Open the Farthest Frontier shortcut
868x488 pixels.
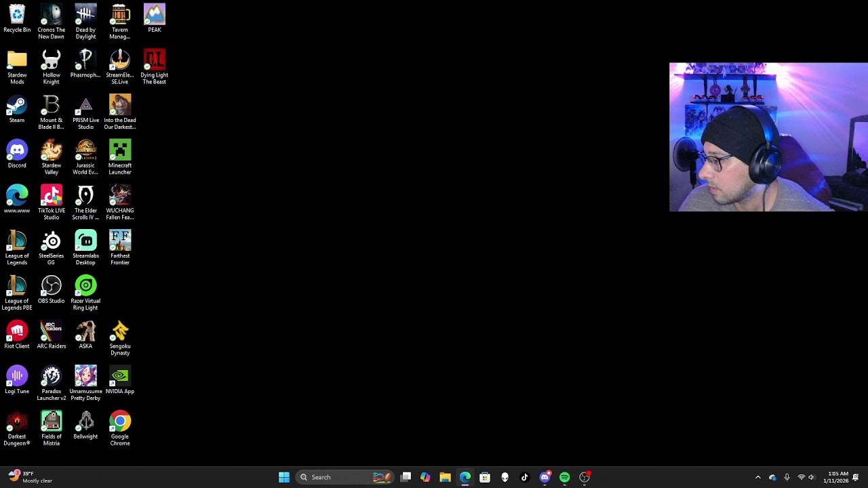coord(120,248)
